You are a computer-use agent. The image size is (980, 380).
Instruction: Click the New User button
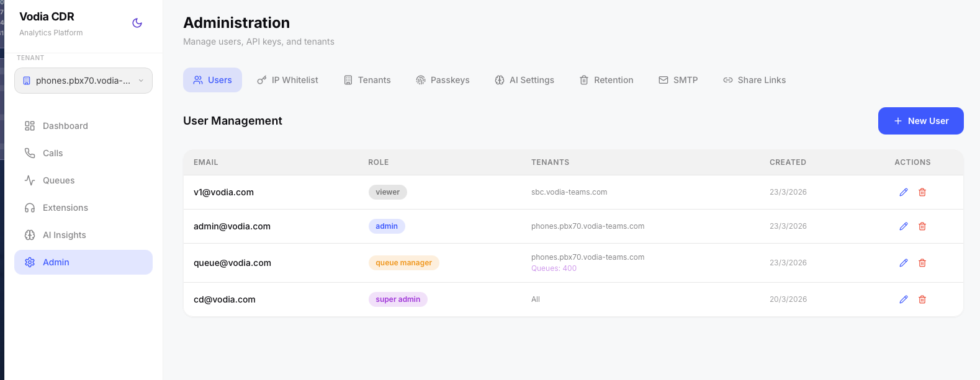[x=920, y=121]
